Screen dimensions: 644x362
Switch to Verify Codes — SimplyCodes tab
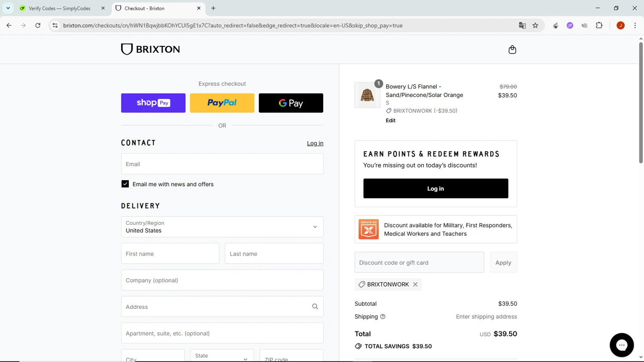62,8
